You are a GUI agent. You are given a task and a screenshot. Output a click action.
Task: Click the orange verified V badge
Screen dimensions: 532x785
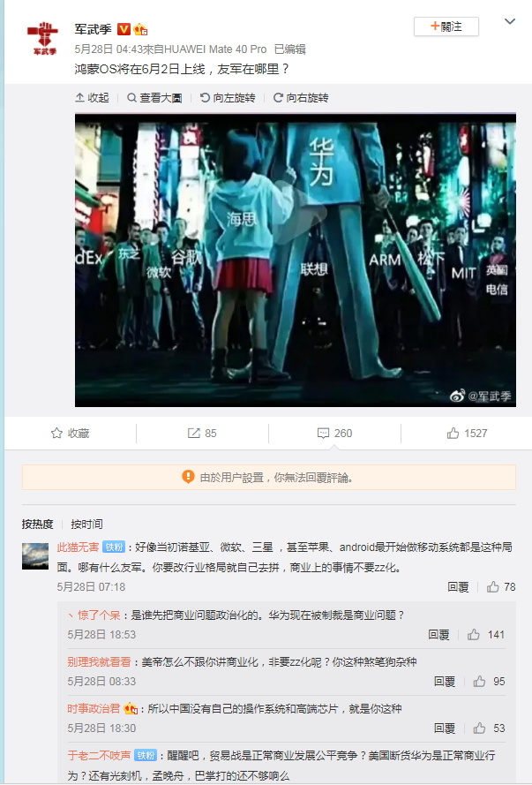pyautogui.click(x=124, y=29)
